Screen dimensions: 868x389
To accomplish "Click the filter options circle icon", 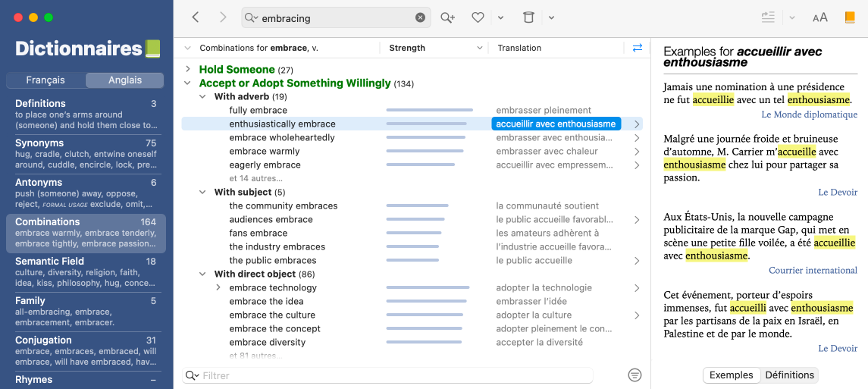I will 635,375.
